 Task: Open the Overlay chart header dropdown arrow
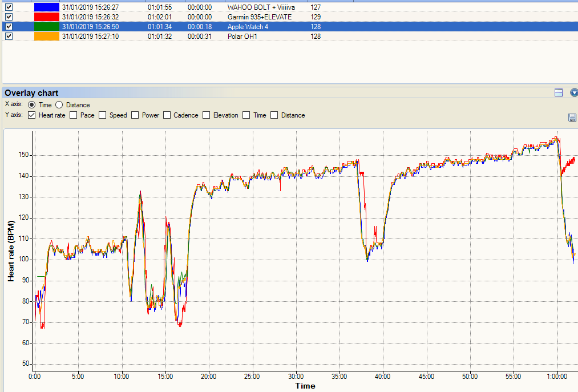573,92
